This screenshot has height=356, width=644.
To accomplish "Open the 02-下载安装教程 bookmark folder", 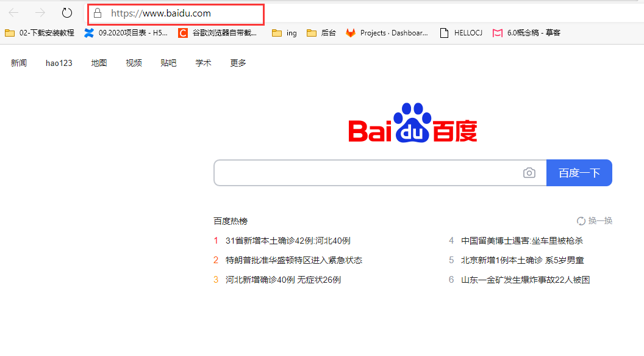I will [x=40, y=33].
